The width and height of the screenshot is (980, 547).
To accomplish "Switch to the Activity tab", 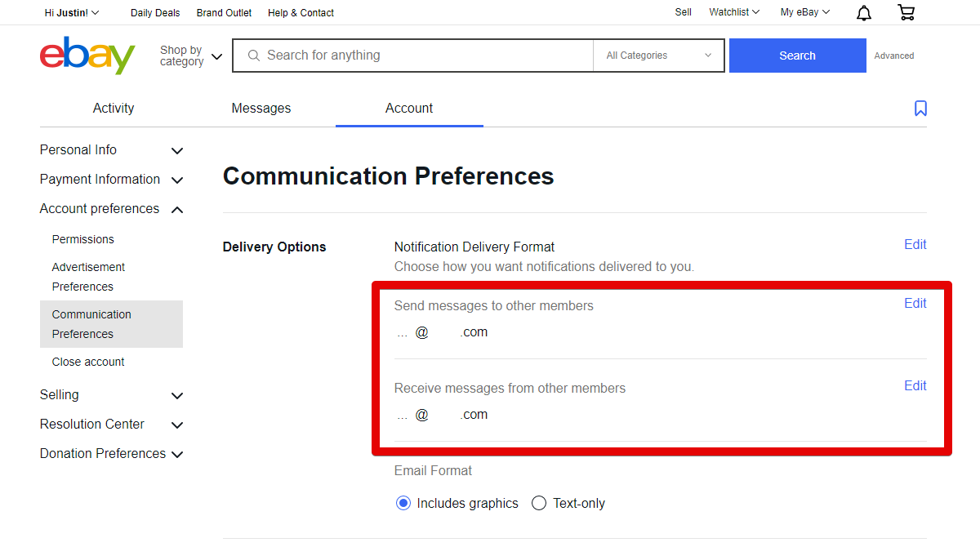I will [114, 108].
